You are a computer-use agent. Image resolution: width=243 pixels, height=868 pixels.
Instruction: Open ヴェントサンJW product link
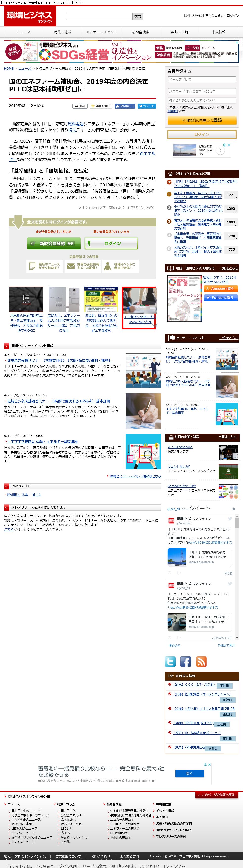coord(179,466)
